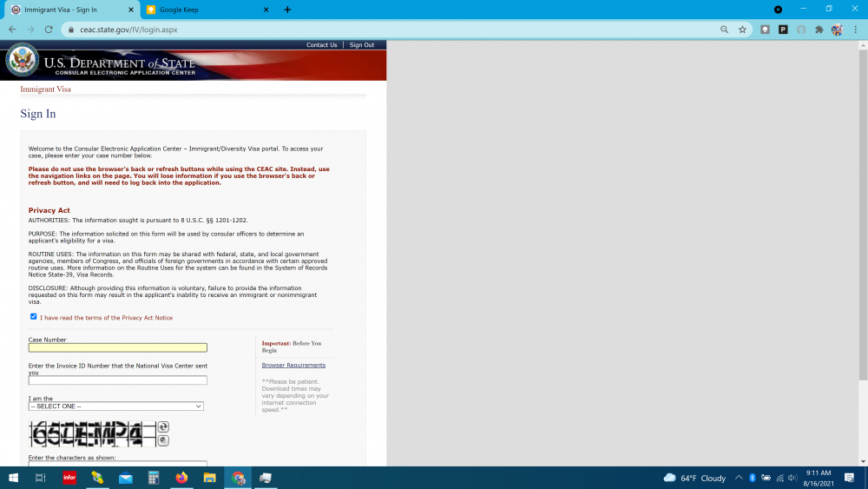Open the Browser Requirements link
Screen dimensions: 868x489
293,365
